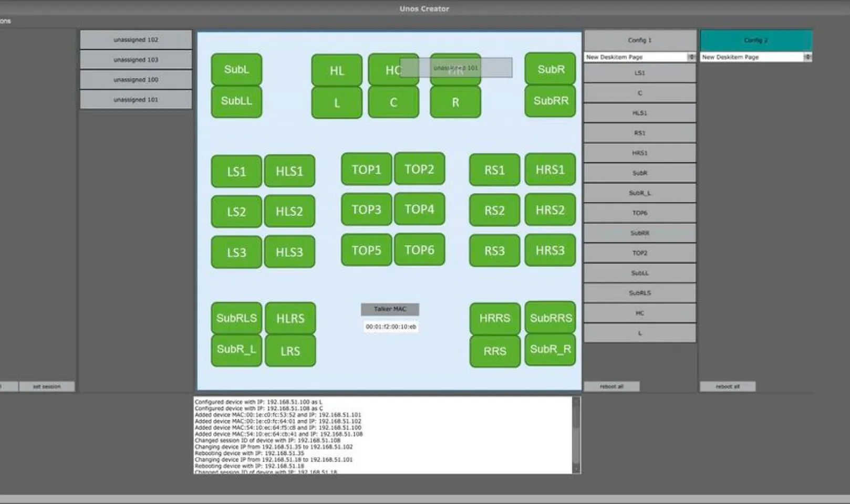This screenshot has width=850, height=504.
Task: Click the Talker MAC address field
Action: 390,327
